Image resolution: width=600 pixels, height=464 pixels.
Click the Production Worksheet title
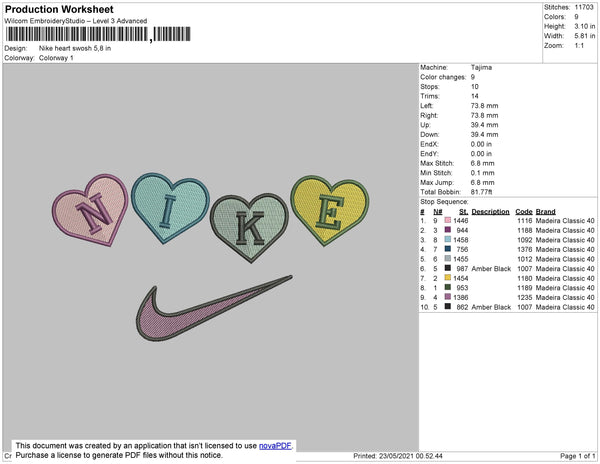tap(59, 9)
